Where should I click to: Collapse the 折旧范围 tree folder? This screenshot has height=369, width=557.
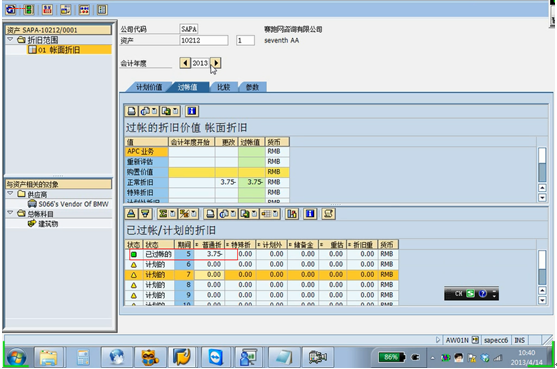tap(10, 39)
